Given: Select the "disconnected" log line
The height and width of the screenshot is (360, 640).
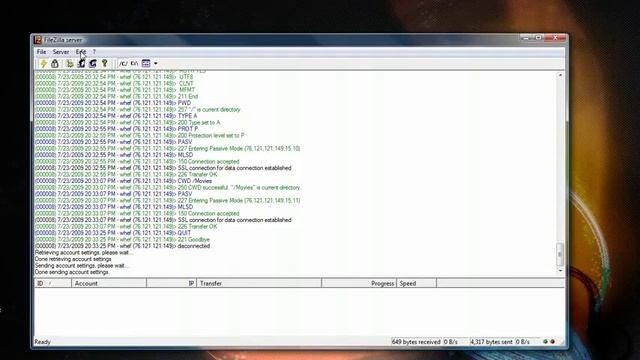Looking at the screenshot, I should click(x=122, y=246).
